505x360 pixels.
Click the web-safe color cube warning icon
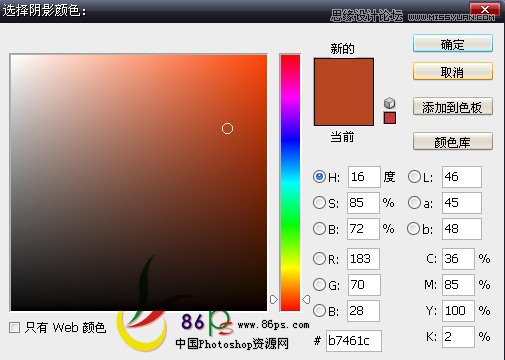point(389,103)
